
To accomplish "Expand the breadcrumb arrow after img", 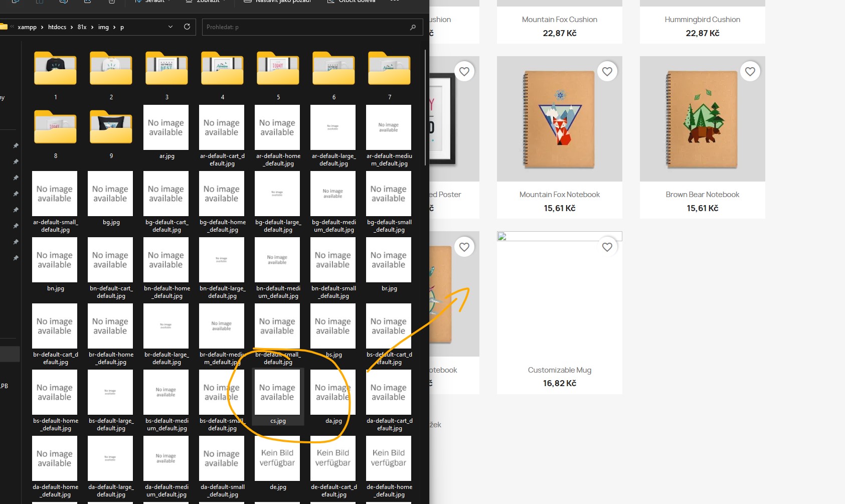I will pyautogui.click(x=114, y=27).
